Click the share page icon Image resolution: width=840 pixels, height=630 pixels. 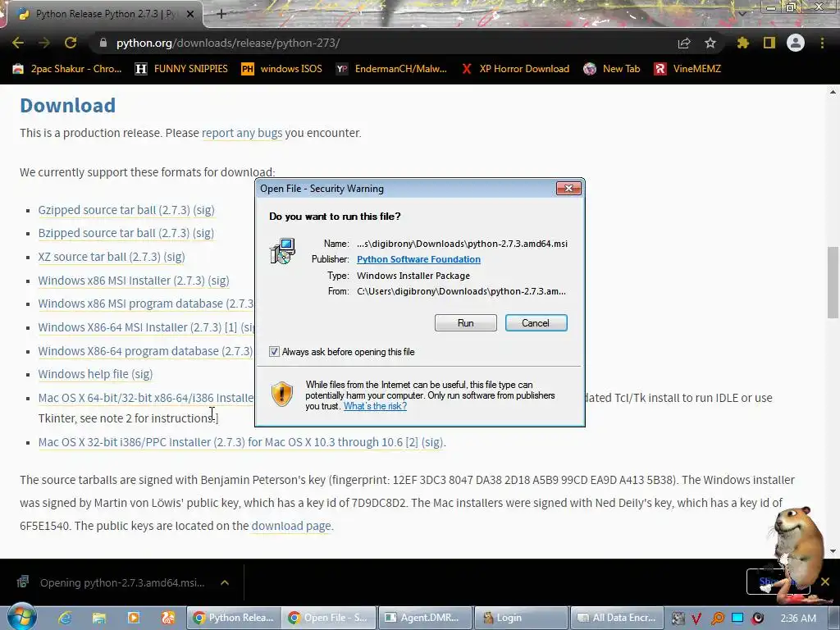tap(684, 43)
